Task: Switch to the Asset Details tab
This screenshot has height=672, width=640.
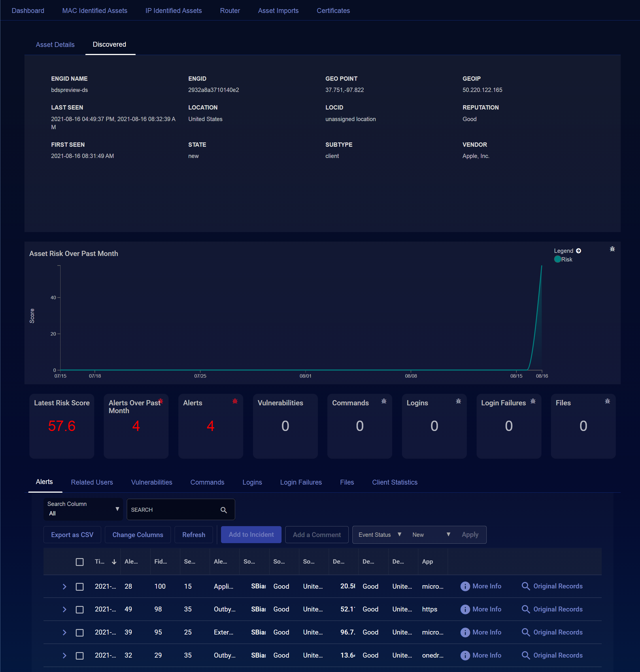Action: [x=55, y=45]
